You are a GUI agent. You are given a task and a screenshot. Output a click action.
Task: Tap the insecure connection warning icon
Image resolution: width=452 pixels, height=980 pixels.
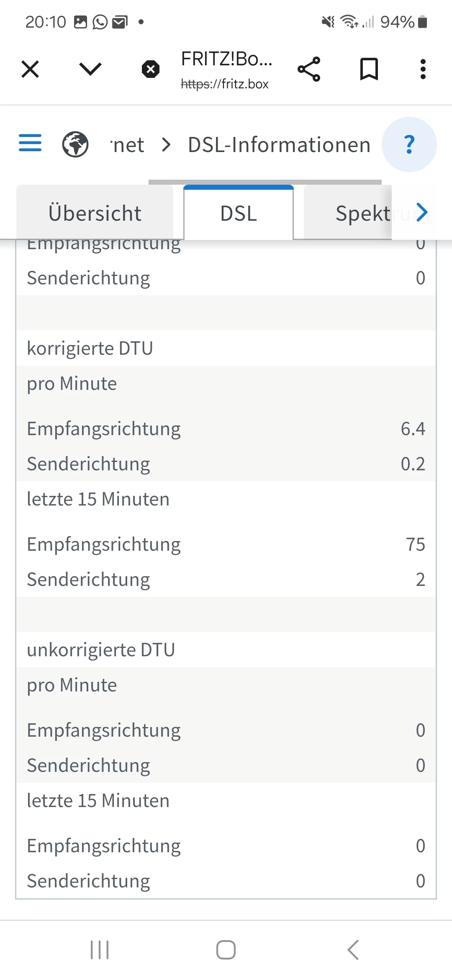pyautogui.click(x=151, y=69)
